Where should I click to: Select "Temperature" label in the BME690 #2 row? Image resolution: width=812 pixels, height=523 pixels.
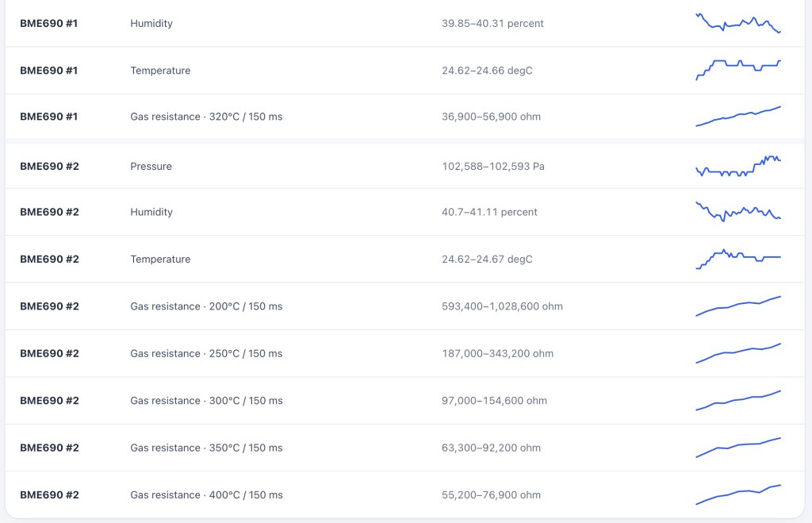(160, 260)
